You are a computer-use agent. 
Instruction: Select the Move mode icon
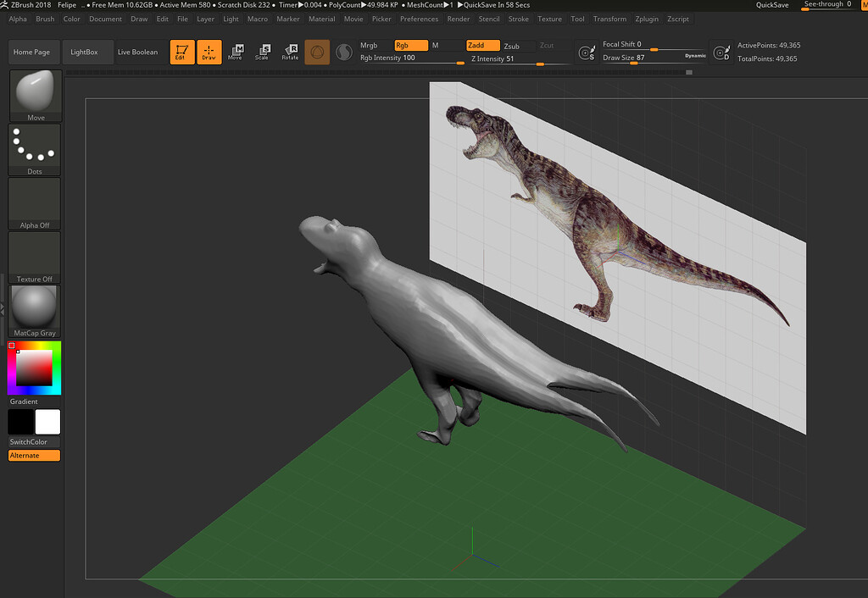(236, 51)
